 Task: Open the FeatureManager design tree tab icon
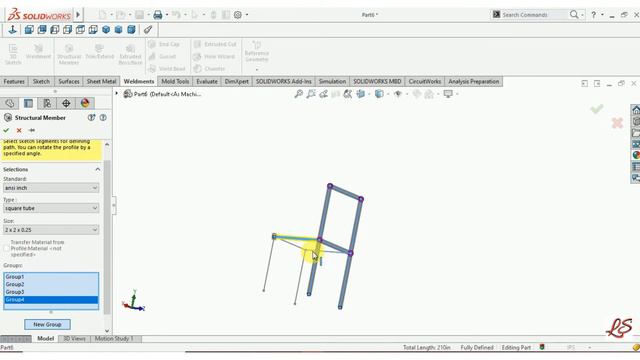10,103
